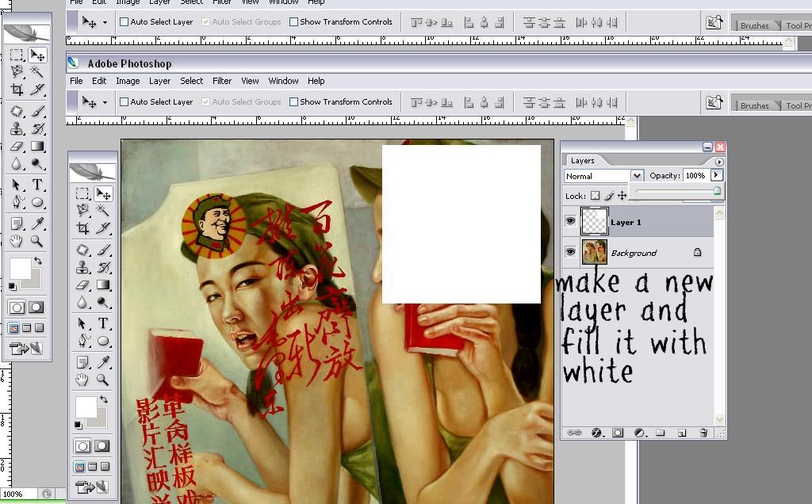This screenshot has width=812, height=504.
Task: Switch to Quick Mask mode in the toolbox beside the canvas
Action: [102, 446]
